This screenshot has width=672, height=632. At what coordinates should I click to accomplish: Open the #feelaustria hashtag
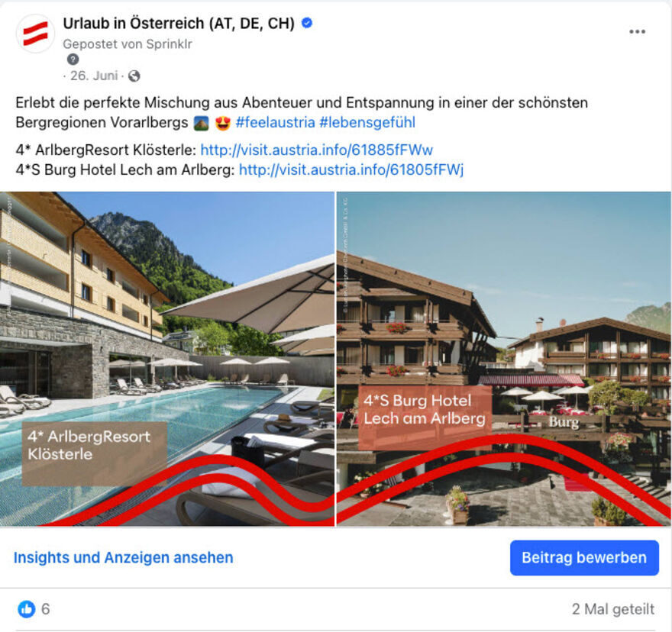[x=276, y=123]
